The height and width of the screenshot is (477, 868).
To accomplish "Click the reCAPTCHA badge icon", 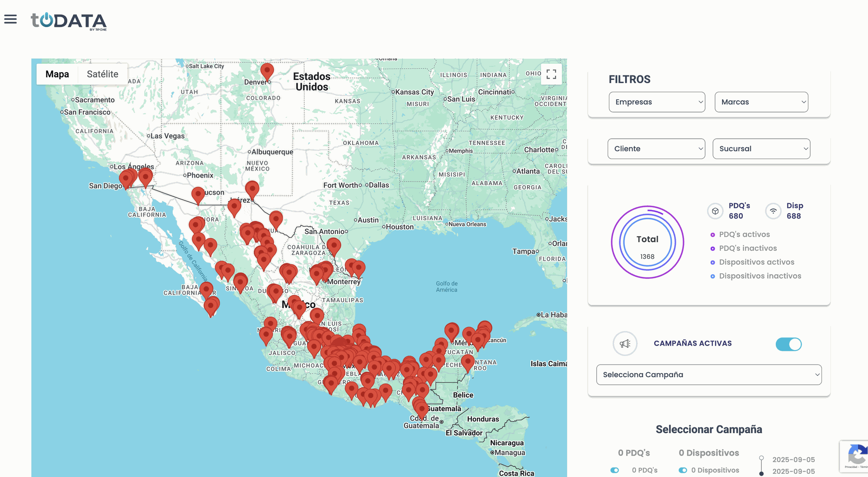I will pyautogui.click(x=856, y=455).
